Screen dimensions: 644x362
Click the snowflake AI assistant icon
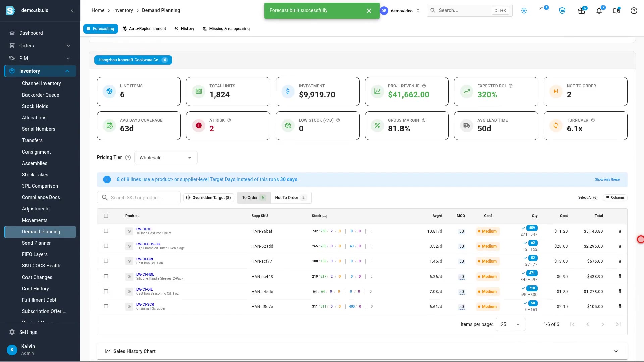(524, 11)
